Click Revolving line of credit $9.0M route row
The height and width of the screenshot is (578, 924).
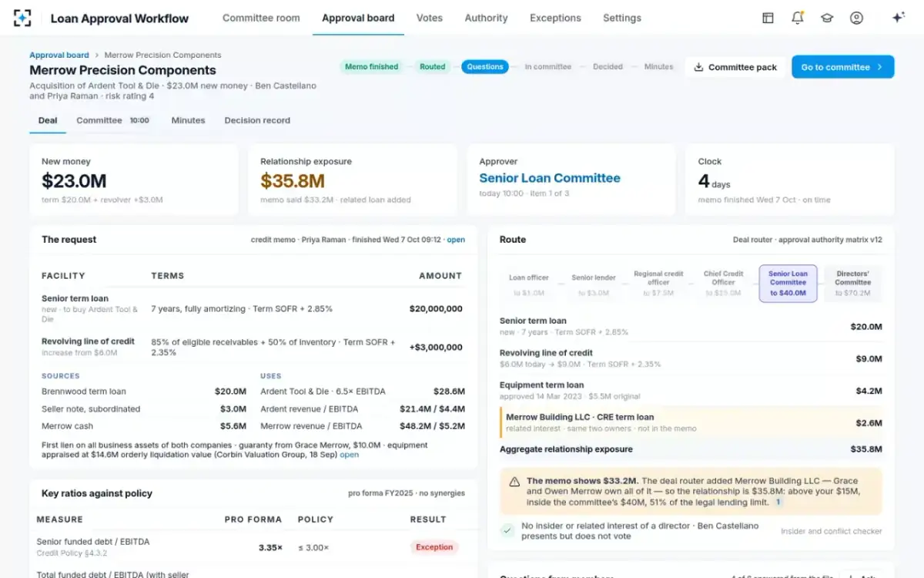(x=691, y=358)
